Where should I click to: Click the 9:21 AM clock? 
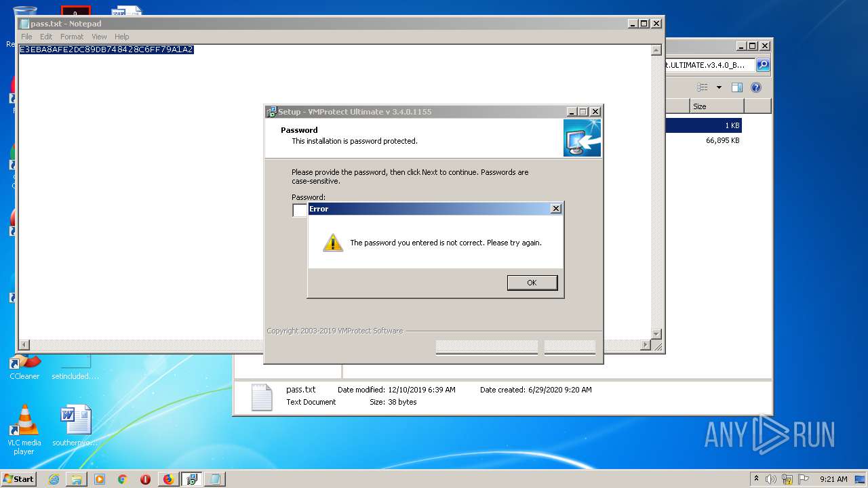(x=833, y=479)
